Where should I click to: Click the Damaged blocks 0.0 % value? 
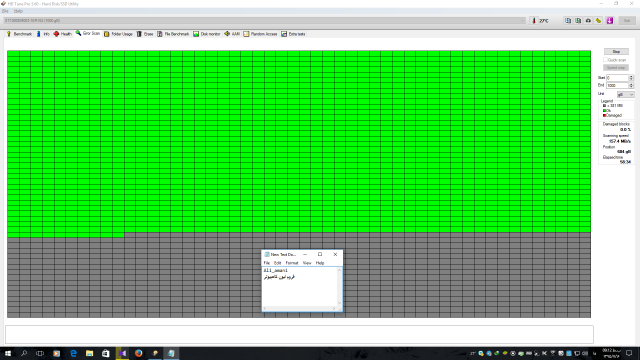tap(625, 130)
